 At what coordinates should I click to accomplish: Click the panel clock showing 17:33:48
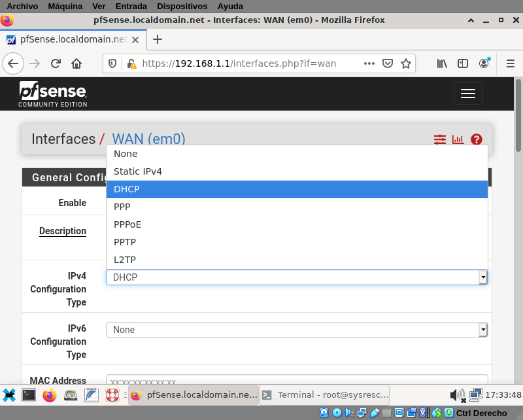pyautogui.click(x=503, y=395)
